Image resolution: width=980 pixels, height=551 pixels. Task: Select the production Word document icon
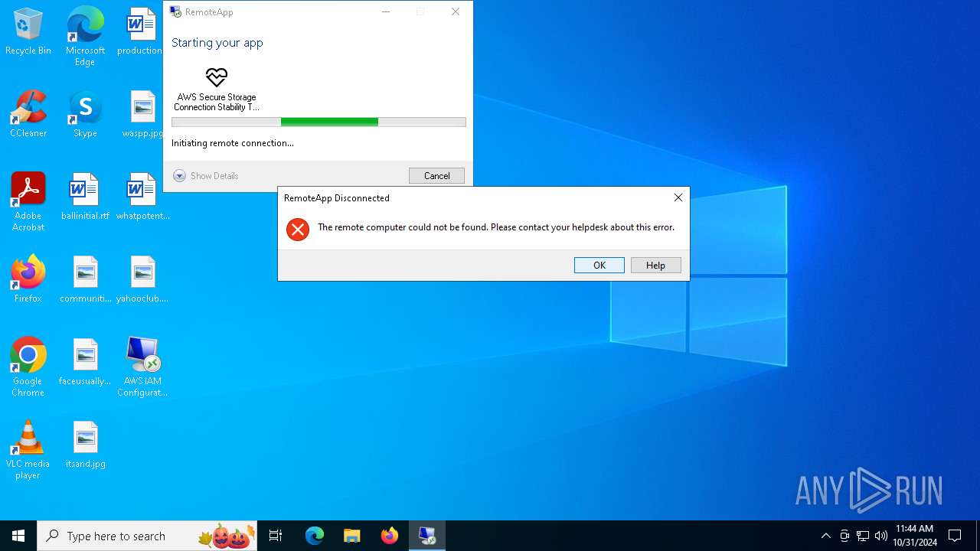coord(140,32)
